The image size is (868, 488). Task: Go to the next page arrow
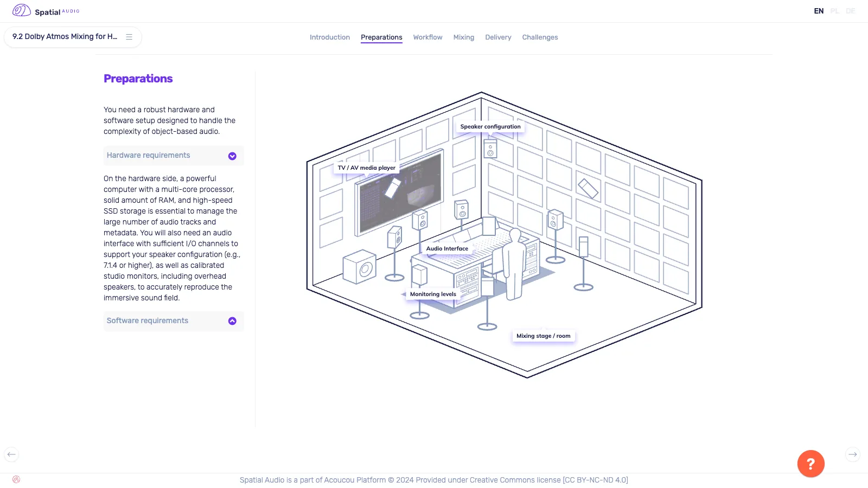pyautogui.click(x=853, y=454)
